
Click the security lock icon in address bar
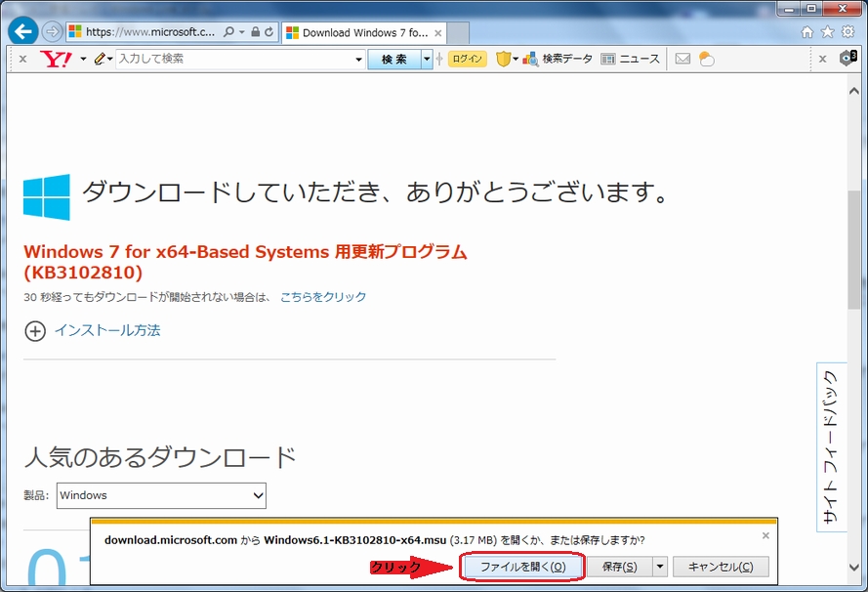[255, 32]
